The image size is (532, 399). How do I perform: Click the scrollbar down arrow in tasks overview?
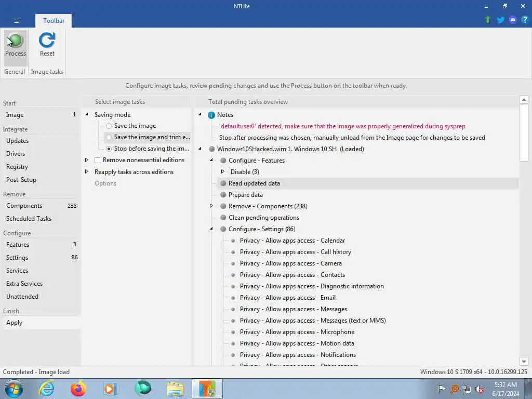click(x=524, y=362)
